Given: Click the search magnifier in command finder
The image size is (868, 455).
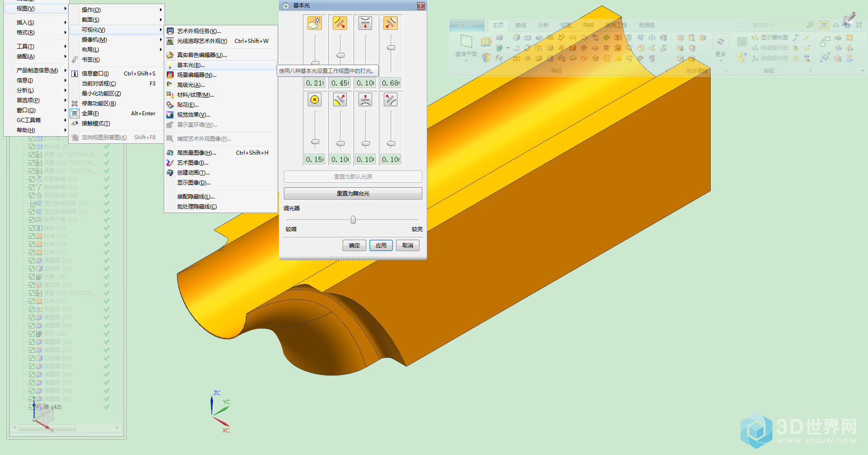Looking at the screenshot, I should [810, 25].
